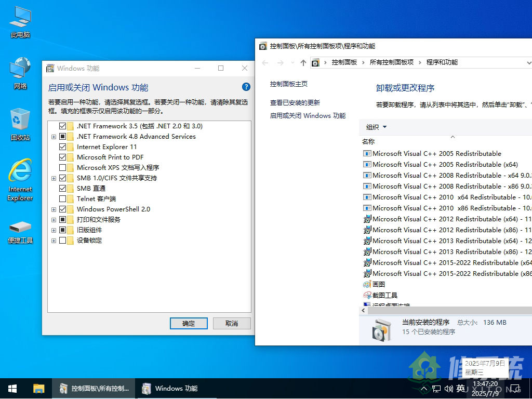Open the Windows Start menu
This screenshot has width=532, height=399.
[x=12, y=389]
